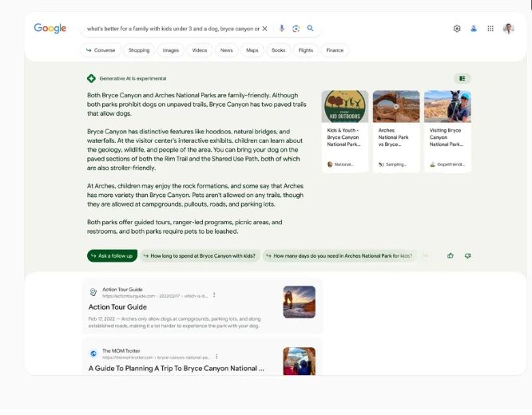Open more options for Action Tour Guide result
This screenshot has height=415, width=532.
[x=214, y=294]
